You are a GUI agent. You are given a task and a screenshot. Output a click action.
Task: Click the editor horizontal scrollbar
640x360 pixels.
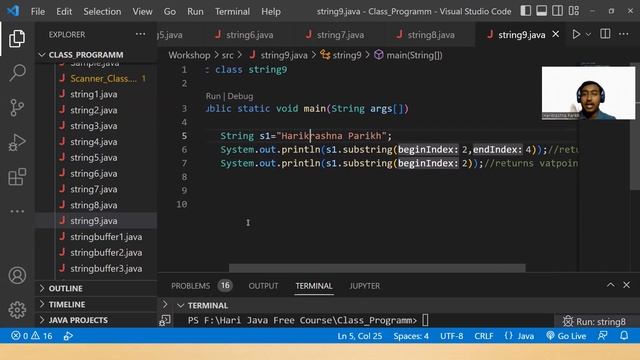377,268
